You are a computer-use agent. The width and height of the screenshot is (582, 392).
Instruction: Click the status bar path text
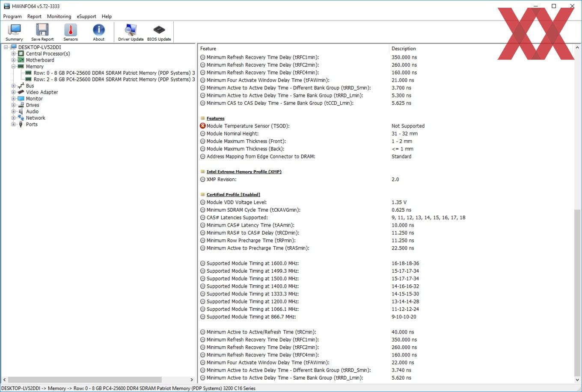click(x=128, y=388)
